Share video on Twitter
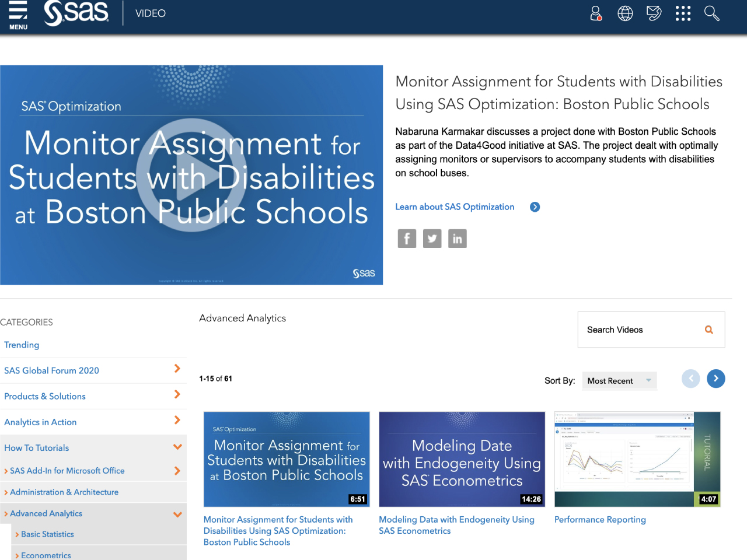The width and height of the screenshot is (747, 560). click(x=432, y=239)
